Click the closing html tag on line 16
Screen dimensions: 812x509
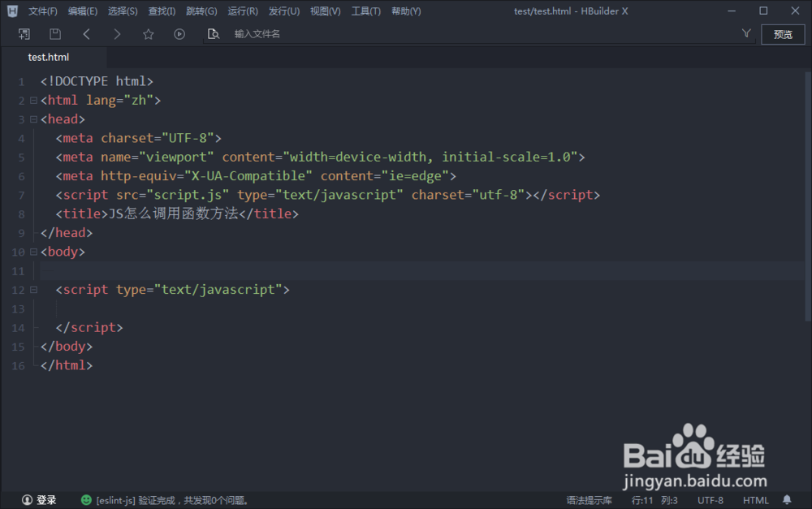(x=67, y=365)
